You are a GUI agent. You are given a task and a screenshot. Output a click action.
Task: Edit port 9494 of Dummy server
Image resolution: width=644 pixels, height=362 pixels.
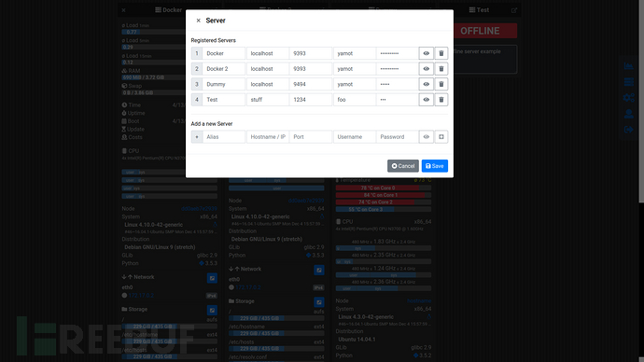(311, 84)
